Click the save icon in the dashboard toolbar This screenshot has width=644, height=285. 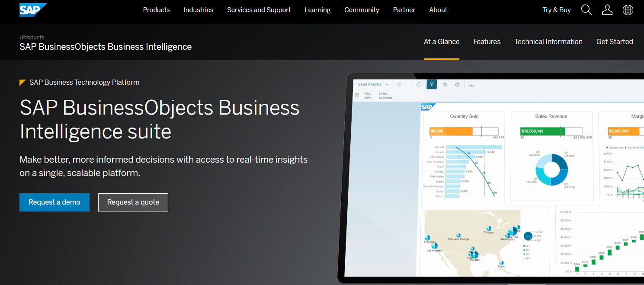point(399,84)
